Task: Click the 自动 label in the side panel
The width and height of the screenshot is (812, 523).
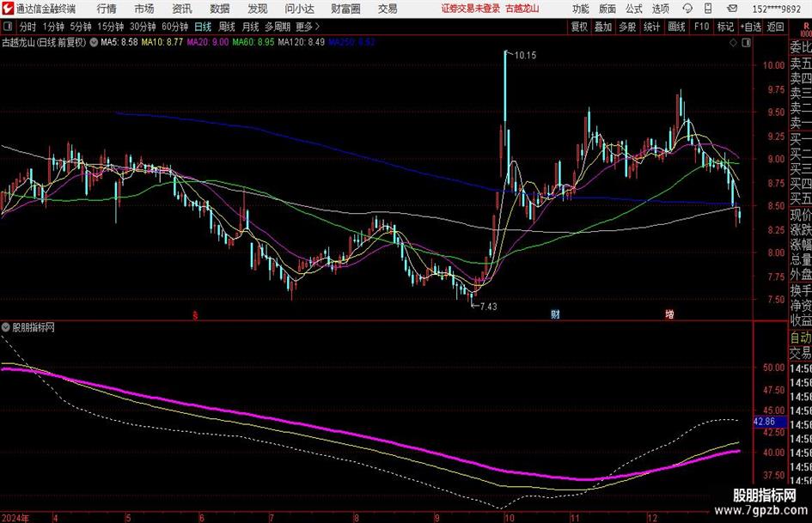Action: [801, 338]
